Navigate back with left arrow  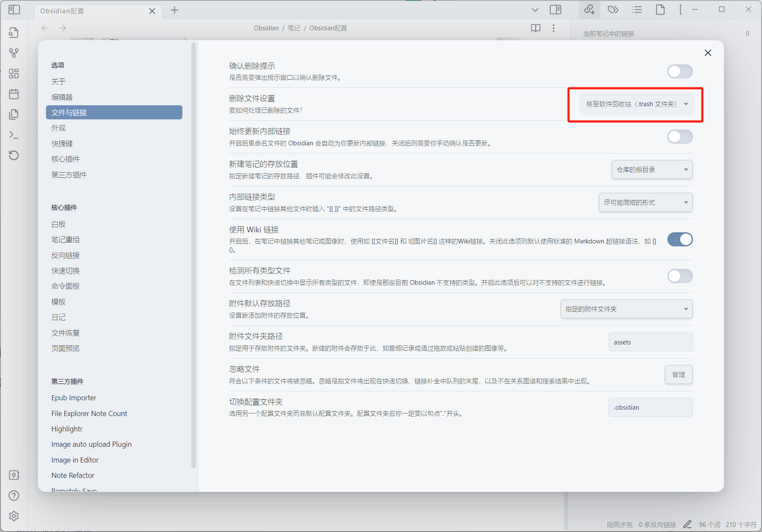pos(45,28)
